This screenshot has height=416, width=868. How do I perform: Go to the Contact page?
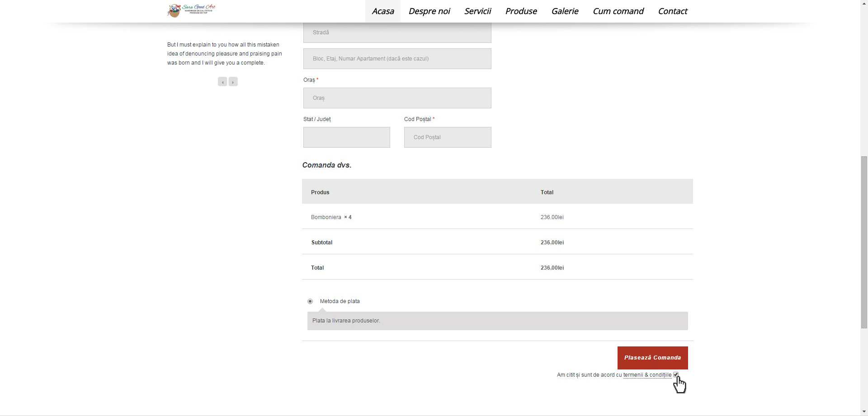coord(672,11)
